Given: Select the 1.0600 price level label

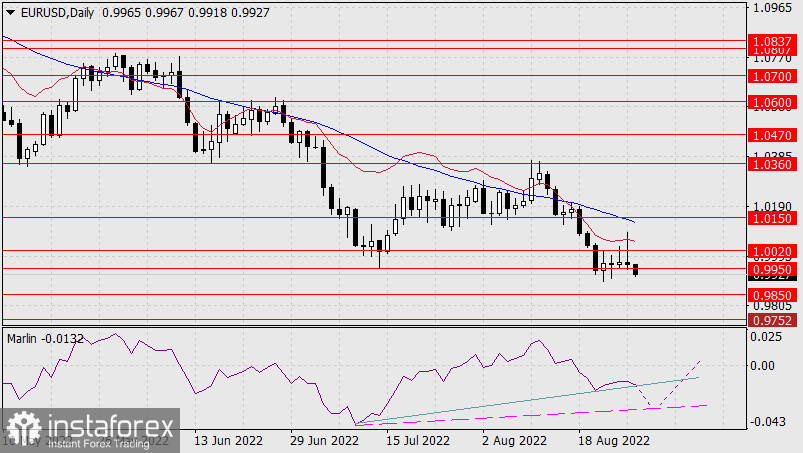Looking at the screenshot, I should coord(772,102).
